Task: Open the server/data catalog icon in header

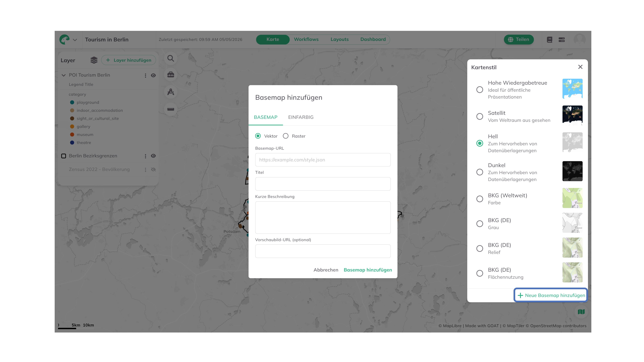Action: click(561, 40)
